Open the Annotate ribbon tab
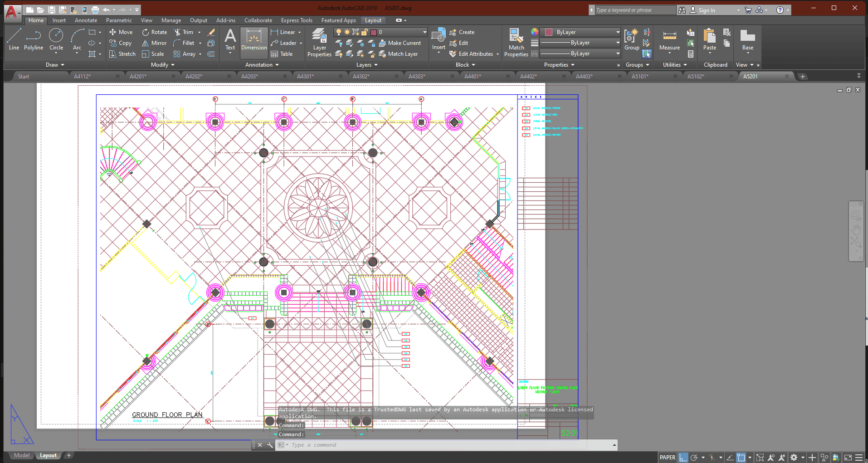The height and width of the screenshot is (463, 868). (x=86, y=20)
